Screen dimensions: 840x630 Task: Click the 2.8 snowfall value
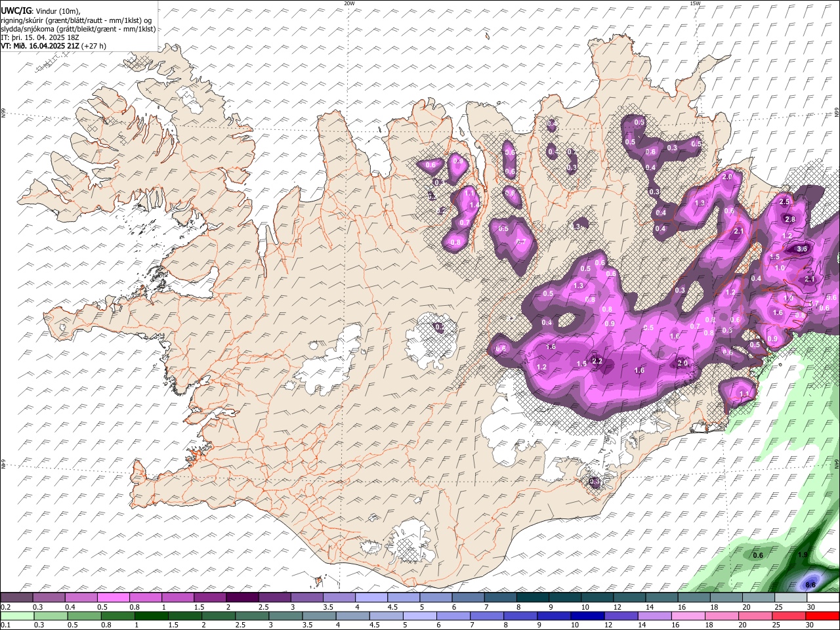click(x=790, y=220)
